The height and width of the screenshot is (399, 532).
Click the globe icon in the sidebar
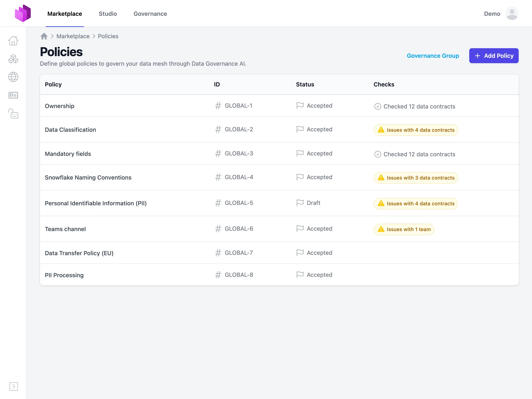point(13,77)
